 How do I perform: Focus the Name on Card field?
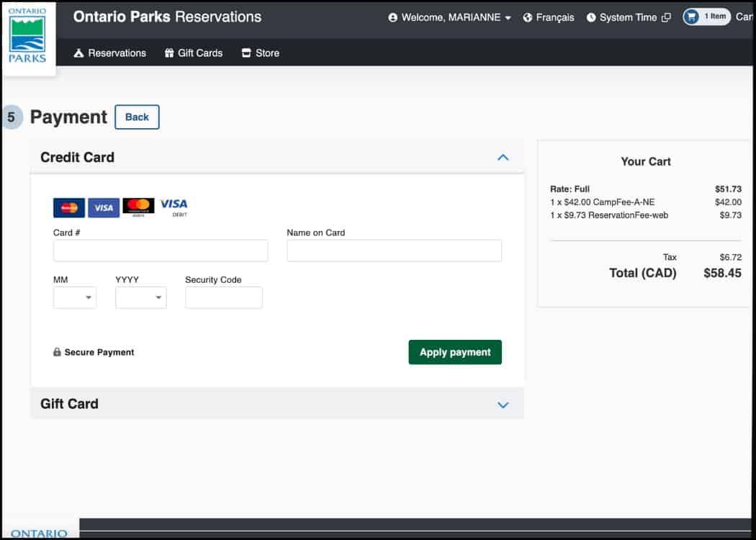395,251
